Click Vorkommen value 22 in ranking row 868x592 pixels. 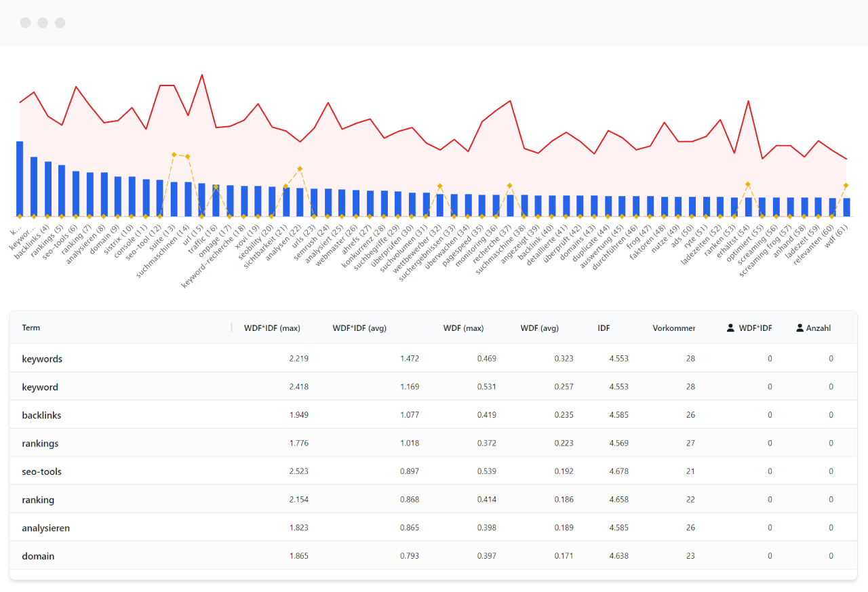[690, 500]
